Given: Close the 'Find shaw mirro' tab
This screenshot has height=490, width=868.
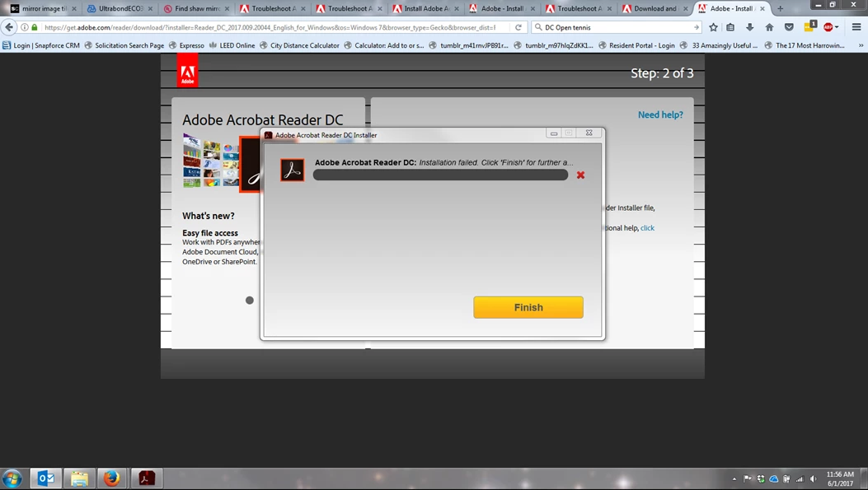Looking at the screenshot, I should [x=227, y=8].
